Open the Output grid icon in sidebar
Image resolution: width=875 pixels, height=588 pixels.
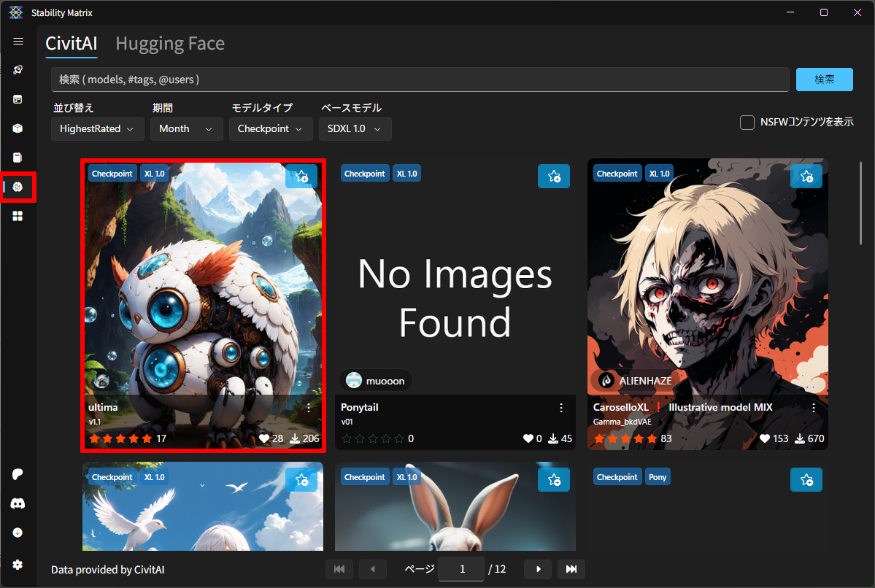point(18,216)
